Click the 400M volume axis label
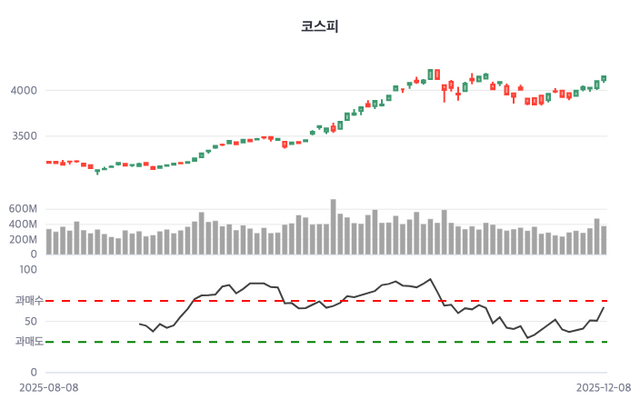This screenshot has width=640, height=409. [22, 224]
